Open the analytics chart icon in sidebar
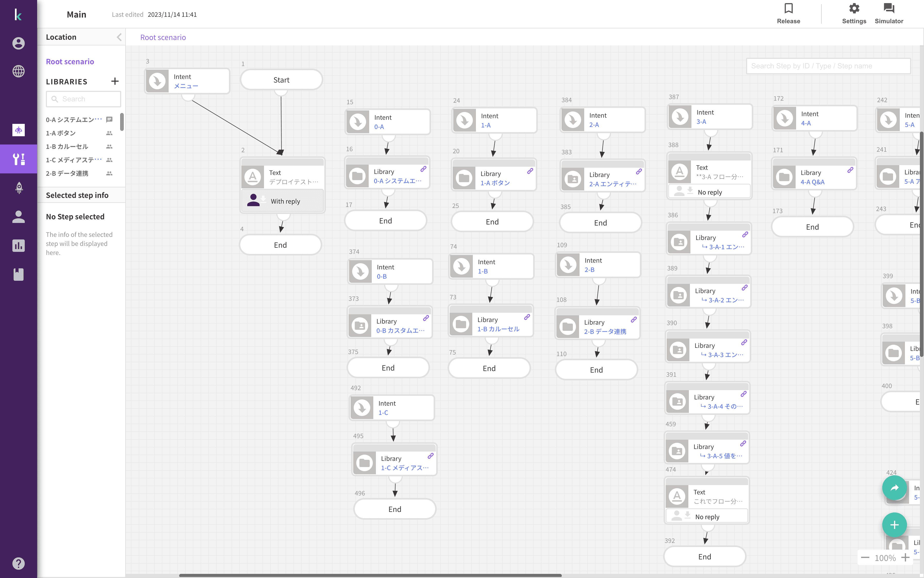 [18, 245]
